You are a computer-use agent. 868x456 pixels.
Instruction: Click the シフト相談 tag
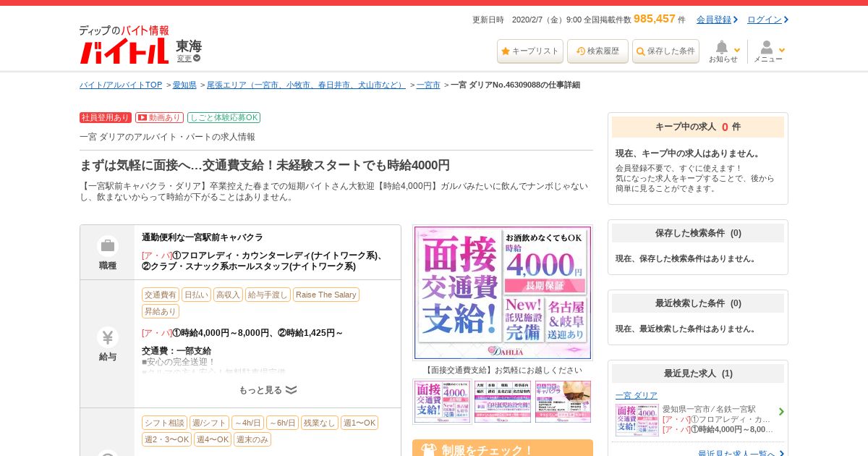pyautogui.click(x=164, y=423)
